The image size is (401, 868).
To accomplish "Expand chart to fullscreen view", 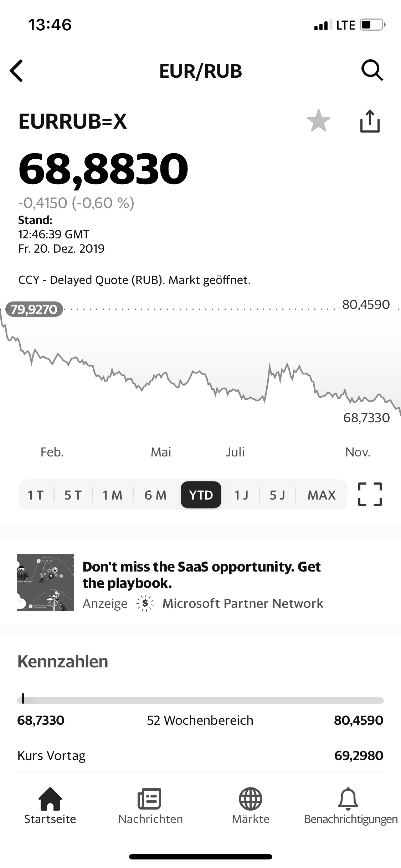I will pyautogui.click(x=370, y=495).
